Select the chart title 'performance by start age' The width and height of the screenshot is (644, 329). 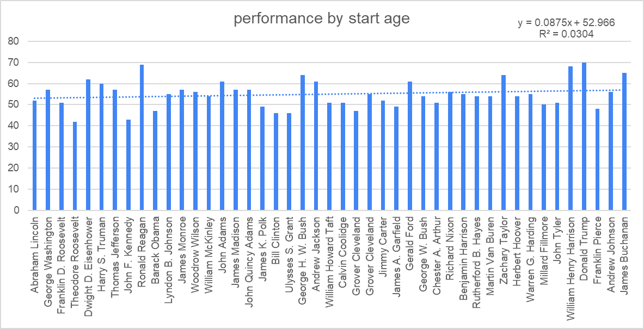point(322,18)
